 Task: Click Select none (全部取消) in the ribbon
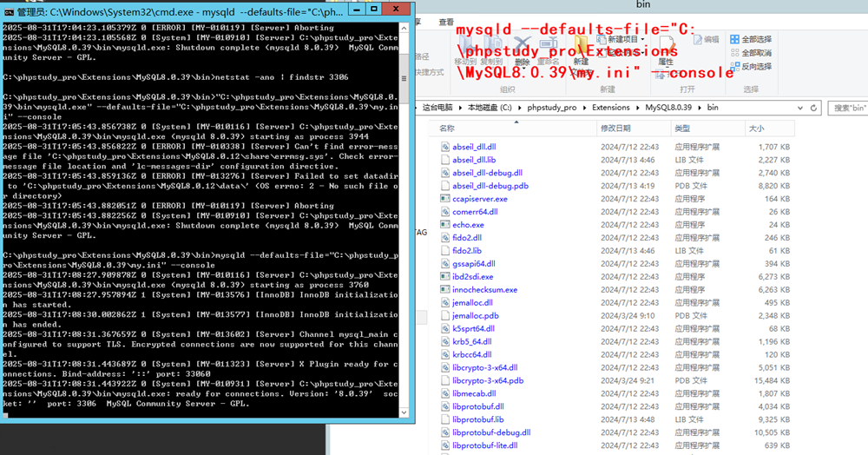coord(751,53)
